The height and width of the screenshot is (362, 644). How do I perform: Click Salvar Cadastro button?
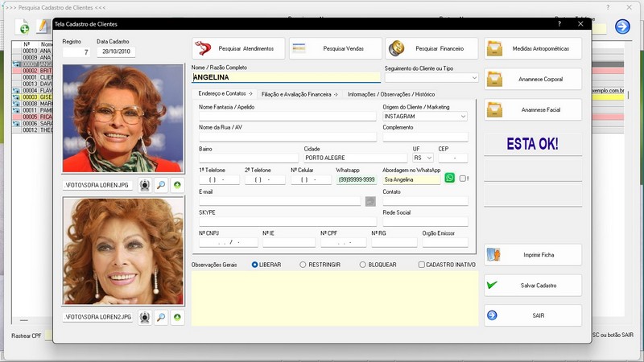coord(533,286)
